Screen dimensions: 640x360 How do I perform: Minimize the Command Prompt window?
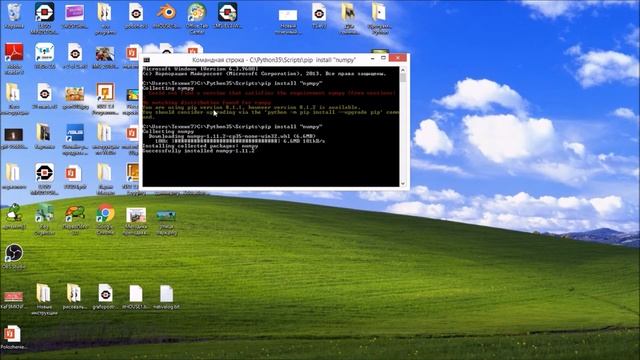click(373, 58)
